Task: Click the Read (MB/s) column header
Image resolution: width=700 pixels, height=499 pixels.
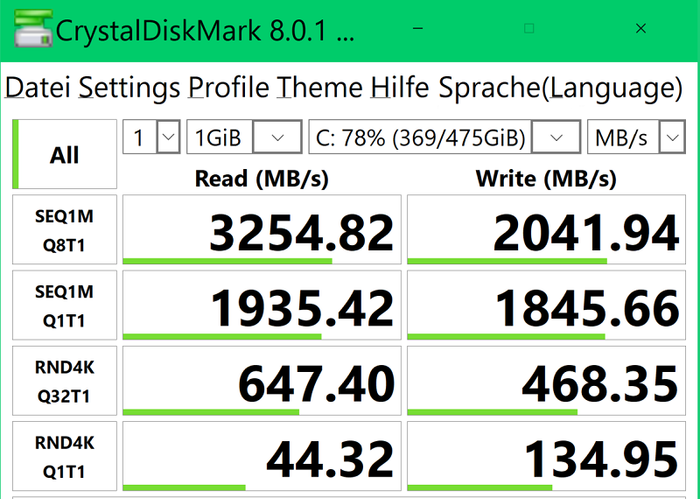Action: (262, 179)
